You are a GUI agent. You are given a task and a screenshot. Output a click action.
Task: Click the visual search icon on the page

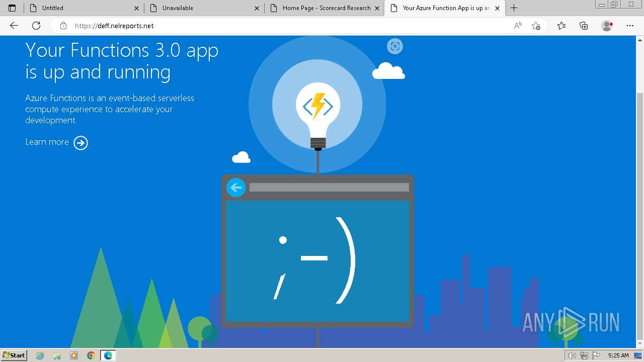395,46
